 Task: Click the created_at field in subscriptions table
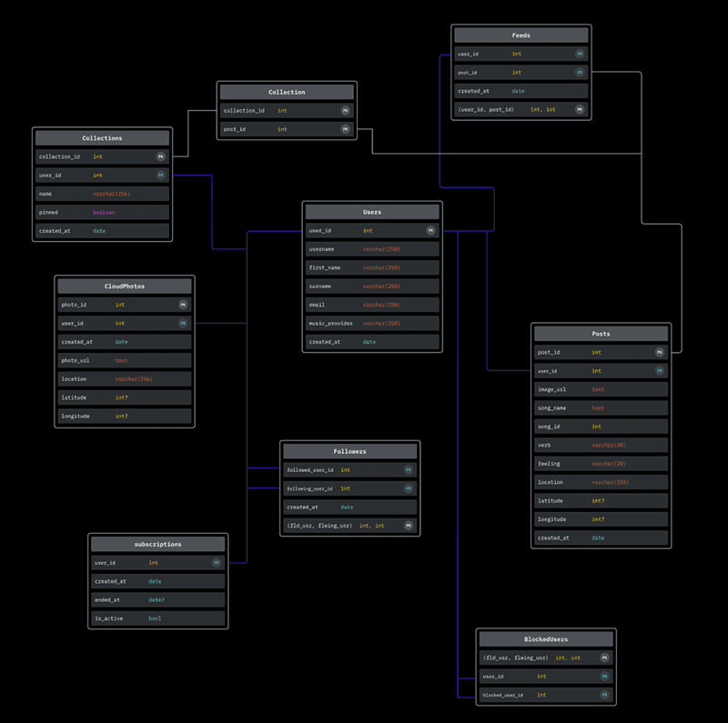(157, 581)
